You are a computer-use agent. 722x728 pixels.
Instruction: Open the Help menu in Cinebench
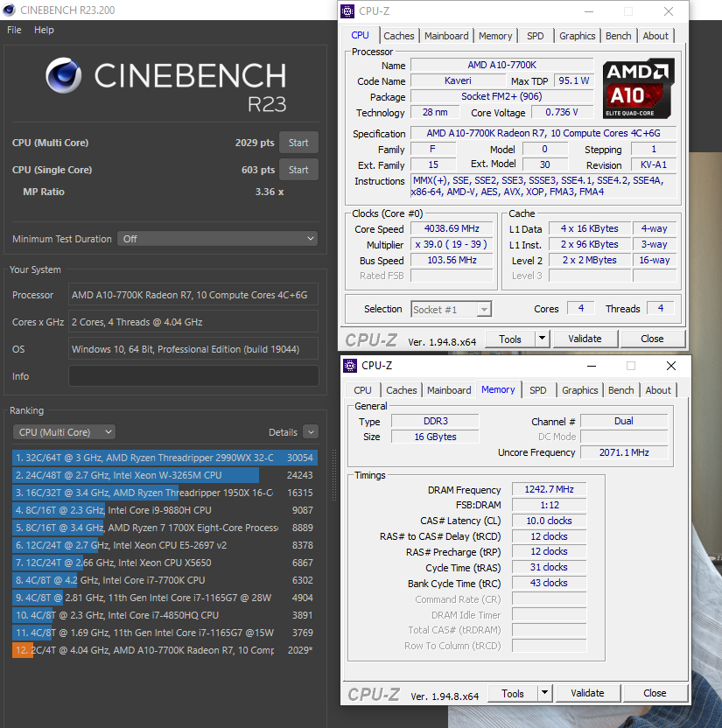tap(44, 30)
